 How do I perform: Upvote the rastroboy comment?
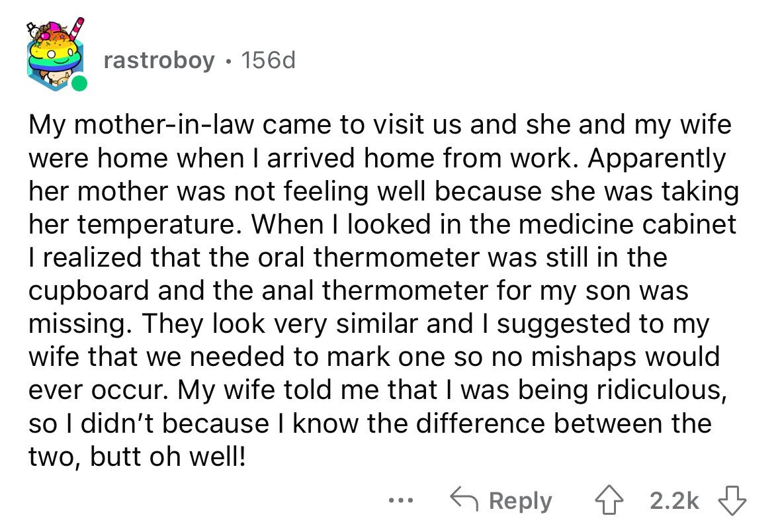pyautogui.click(x=609, y=501)
